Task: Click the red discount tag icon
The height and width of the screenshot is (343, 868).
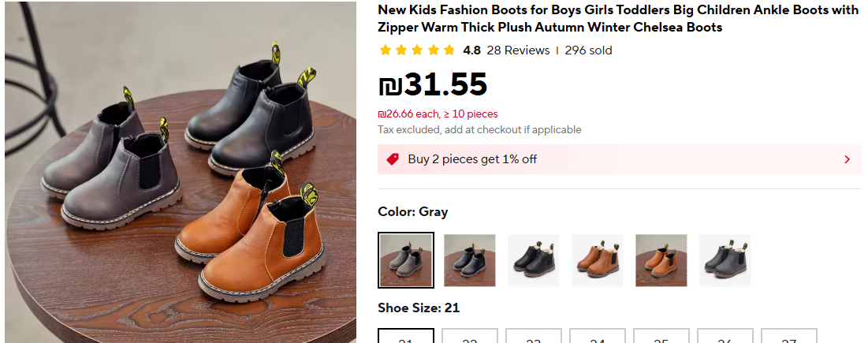Action: tap(393, 159)
